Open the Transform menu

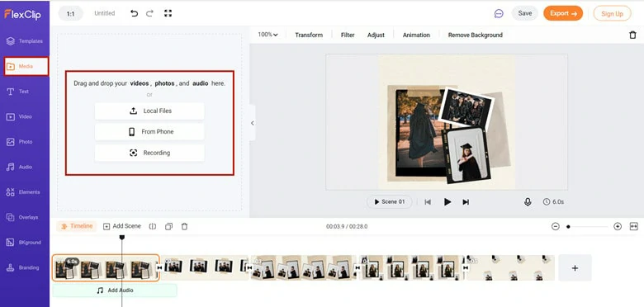309,35
